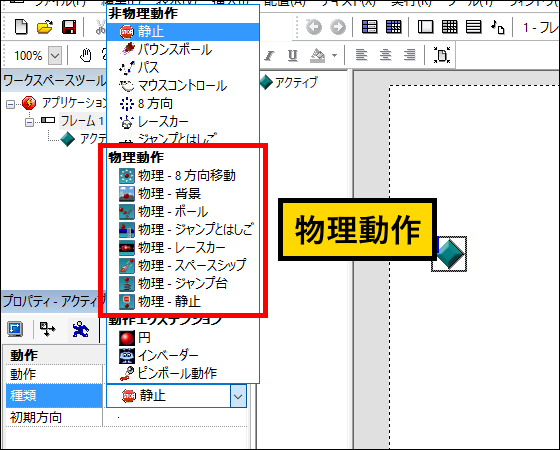Collapse the フレーム 1 tree node

click(x=29, y=122)
